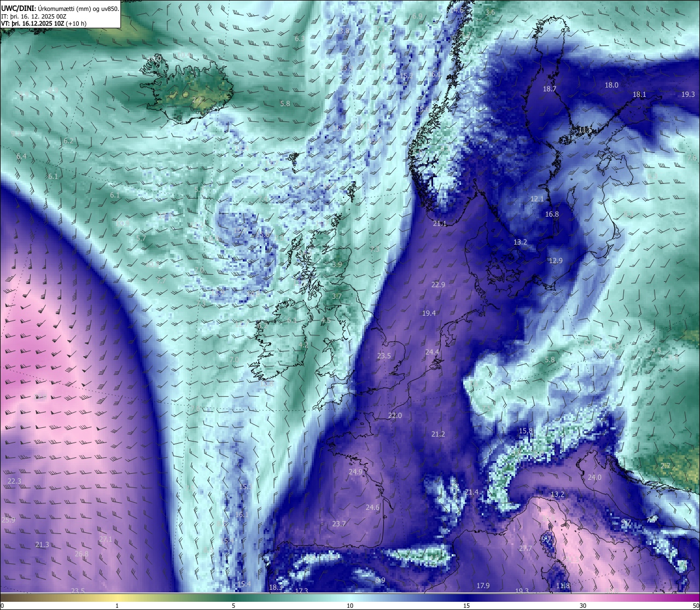700x610 pixels.
Task: Click the 15.4 value label
Action: click(x=244, y=584)
